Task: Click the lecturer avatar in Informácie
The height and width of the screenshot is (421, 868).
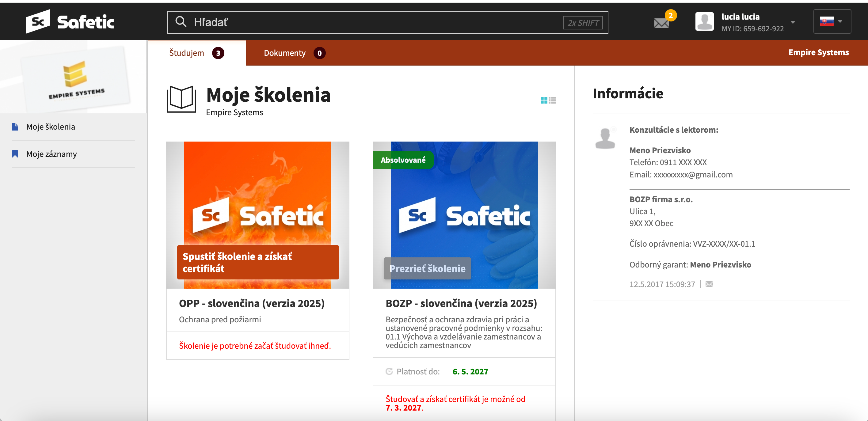Action: [605, 138]
